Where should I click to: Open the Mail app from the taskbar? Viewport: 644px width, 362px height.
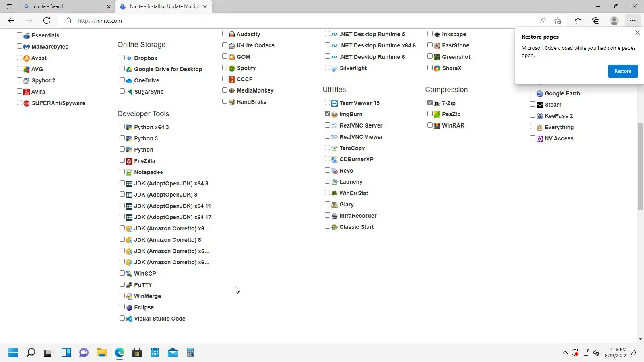pos(173,353)
